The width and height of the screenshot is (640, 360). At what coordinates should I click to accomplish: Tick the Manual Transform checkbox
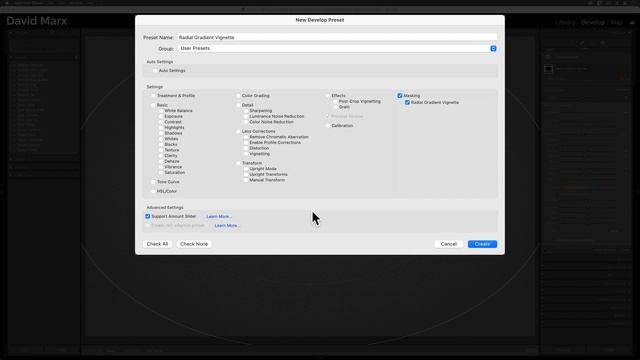pos(246,180)
